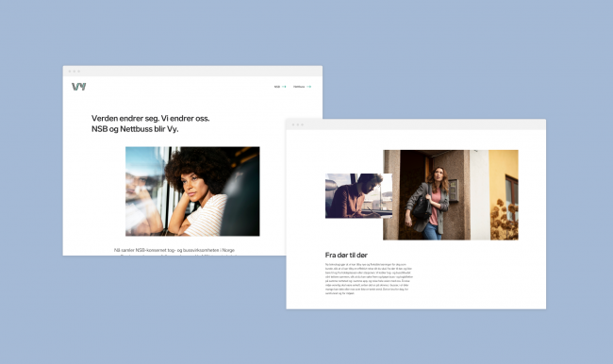Click the paragraph beginning 'Nå samler NSB-konsernet'
Viewport: 613px width, 364px height.
(x=174, y=252)
